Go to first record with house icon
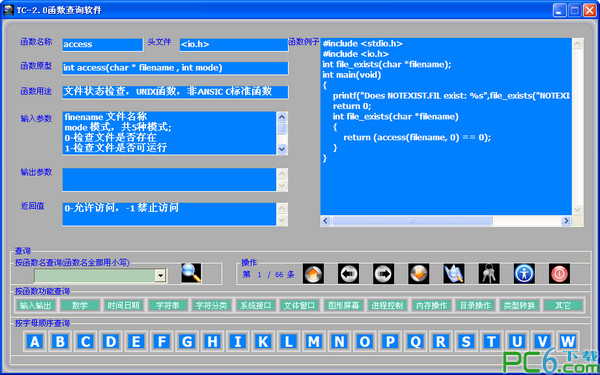 313,274
